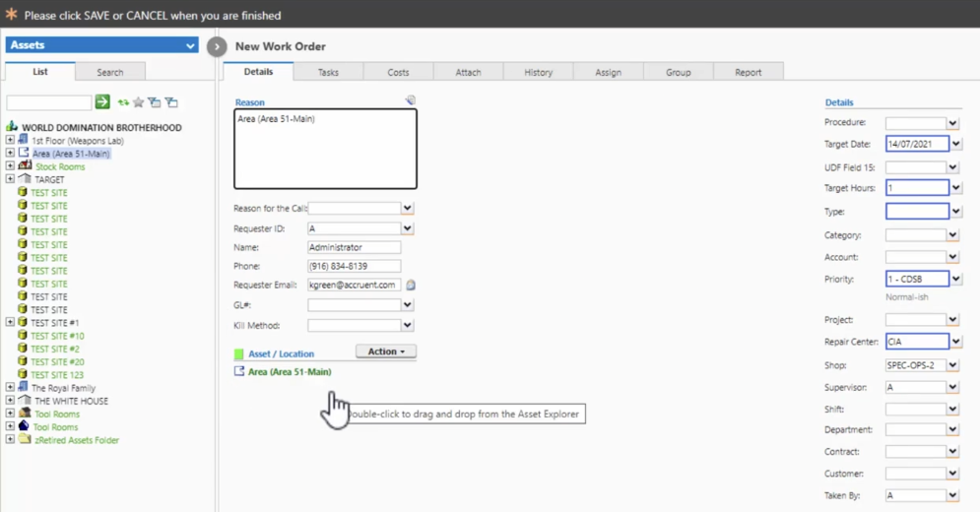
Task: Click the second filter icon in asset toolbar
Action: (171, 102)
